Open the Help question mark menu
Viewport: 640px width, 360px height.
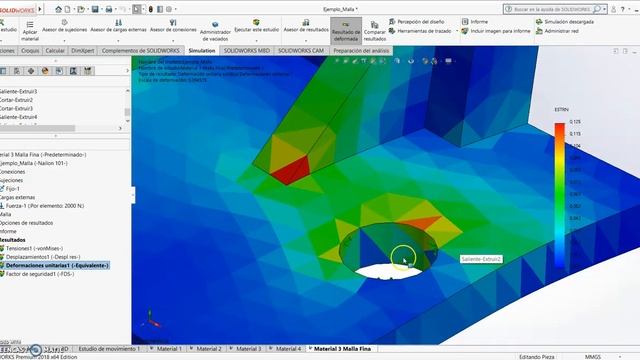pyautogui.click(x=623, y=9)
